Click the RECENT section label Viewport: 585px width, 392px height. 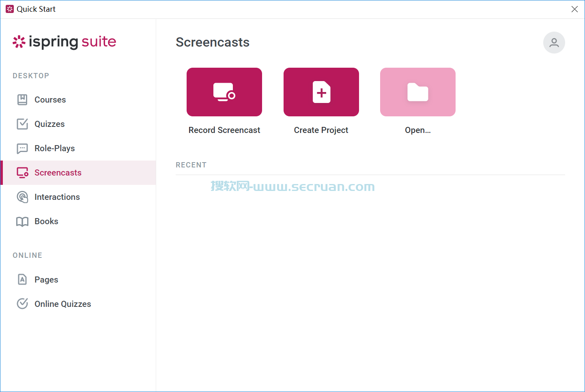[x=191, y=165]
